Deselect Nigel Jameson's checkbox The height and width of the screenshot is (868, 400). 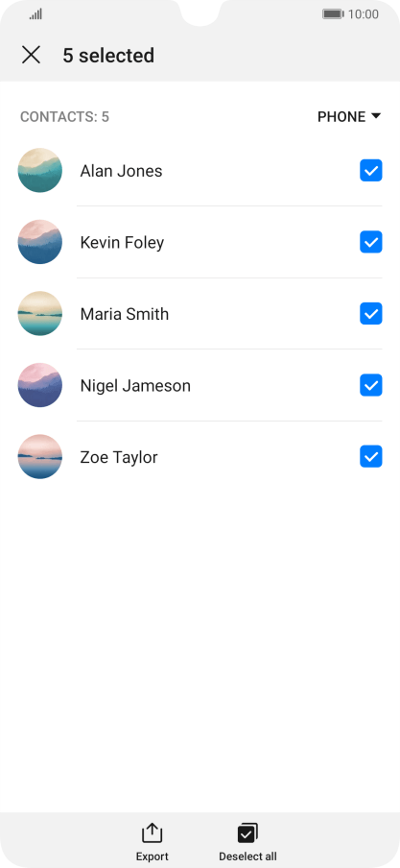tap(371, 385)
